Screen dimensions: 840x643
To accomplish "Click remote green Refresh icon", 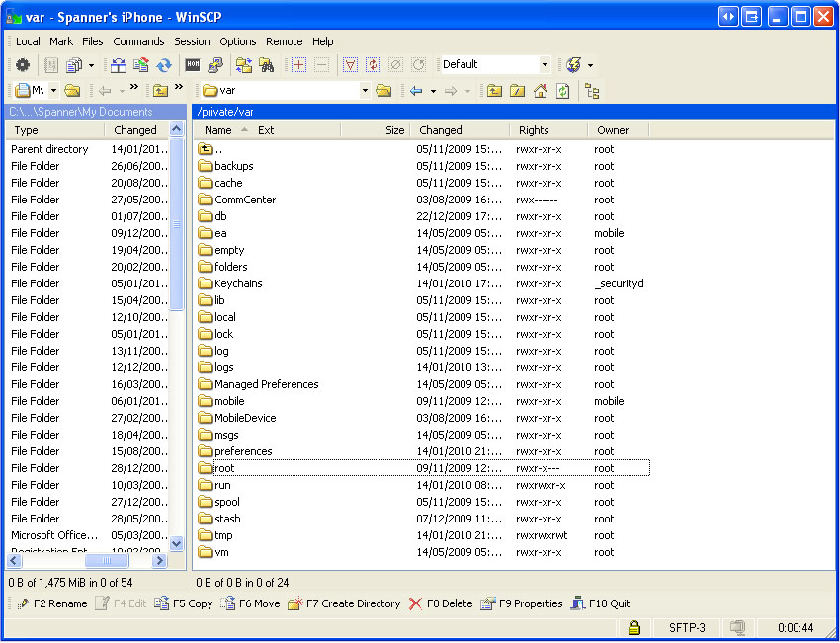I will [562, 91].
